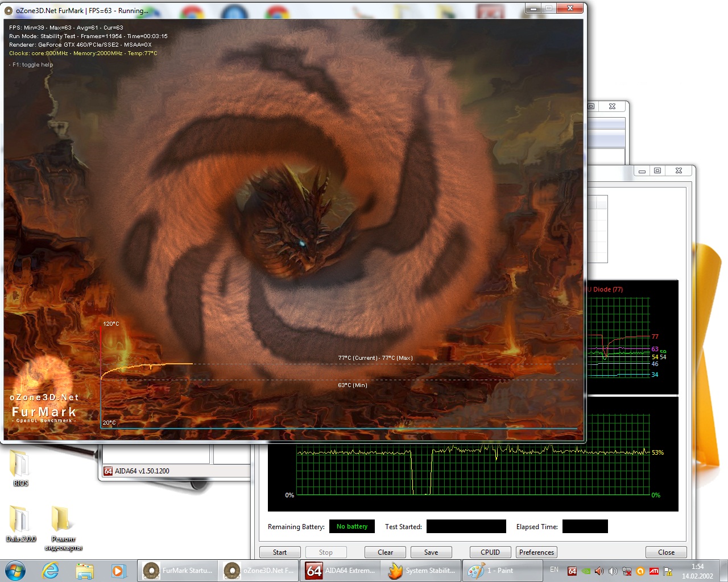Click the FurMark window title bar icon
The width and height of the screenshot is (728, 582).
click(x=9, y=10)
